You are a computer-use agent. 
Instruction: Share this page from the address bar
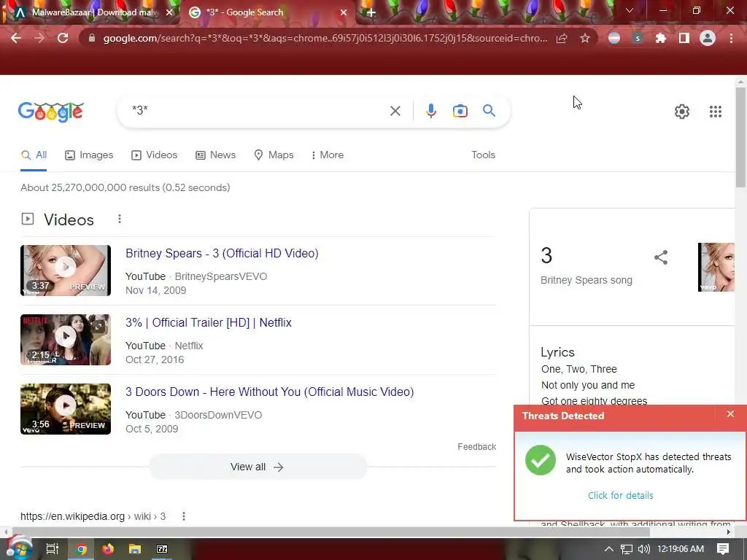[x=562, y=38]
